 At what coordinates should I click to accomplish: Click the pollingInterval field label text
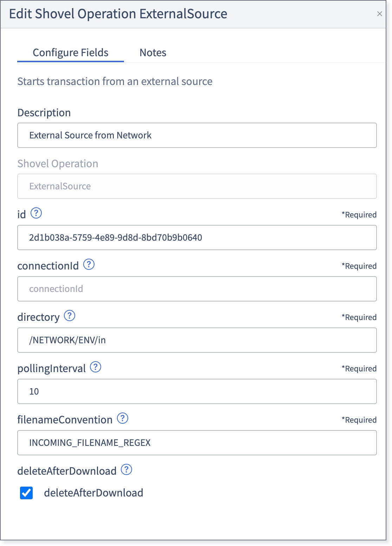(52, 369)
